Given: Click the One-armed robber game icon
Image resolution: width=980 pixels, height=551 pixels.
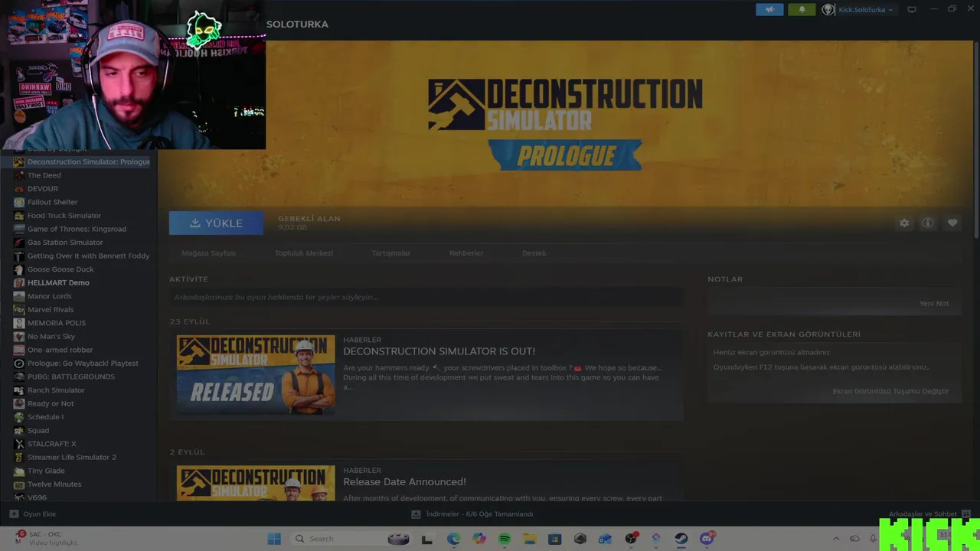Looking at the screenshot, I should click(x=19, y=350).
